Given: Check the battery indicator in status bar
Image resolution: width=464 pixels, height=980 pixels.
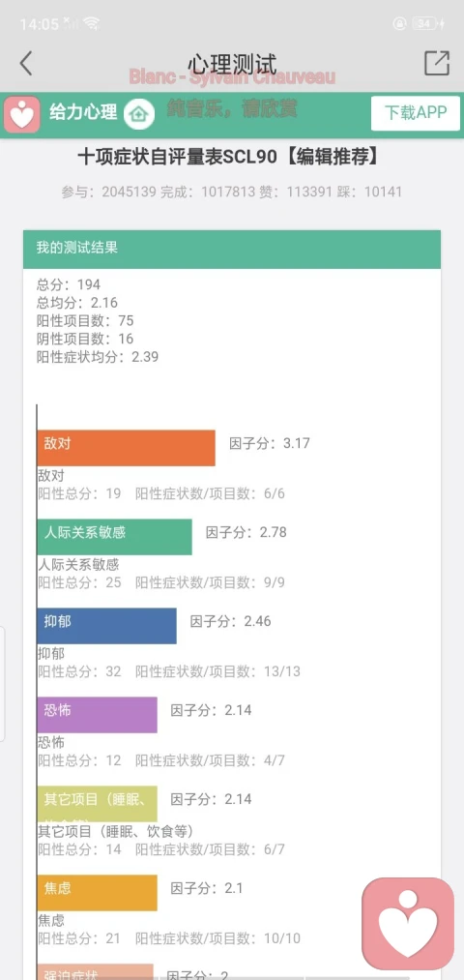Looking at the screenshot, I should pyautogui.click(x=428, y=24).
